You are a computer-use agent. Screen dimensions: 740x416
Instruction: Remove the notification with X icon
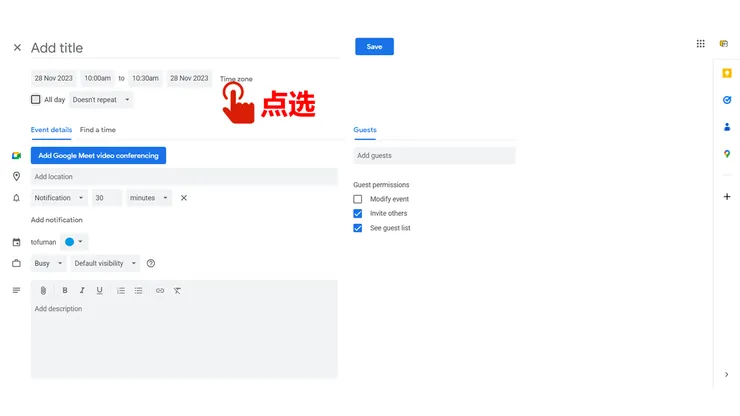tap(184, 198)
